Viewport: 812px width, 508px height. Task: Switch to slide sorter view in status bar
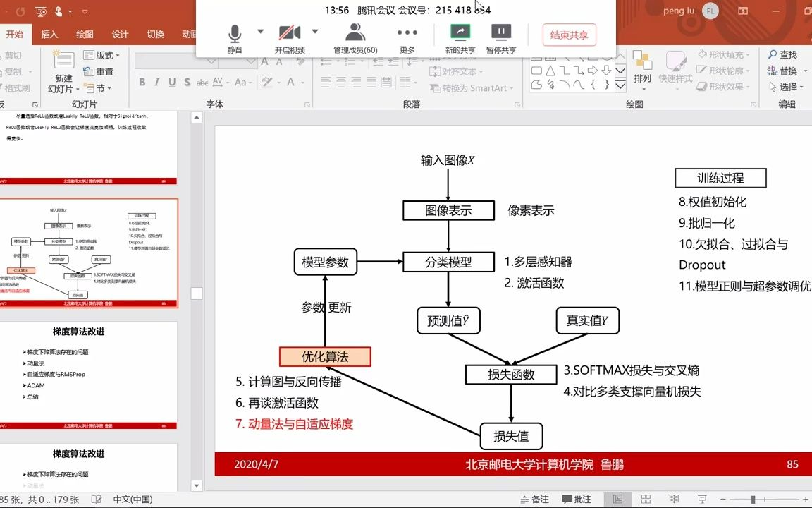pos(645,499)
